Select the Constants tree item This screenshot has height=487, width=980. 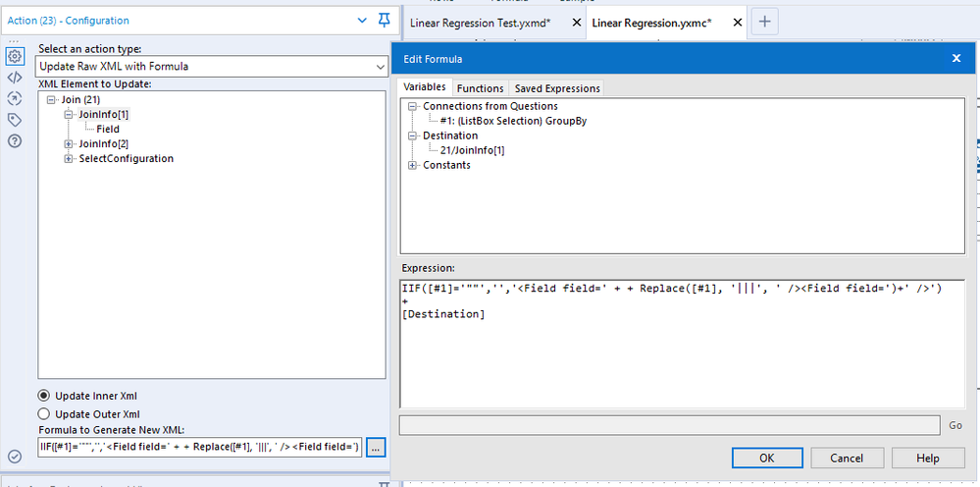[447, 166]
